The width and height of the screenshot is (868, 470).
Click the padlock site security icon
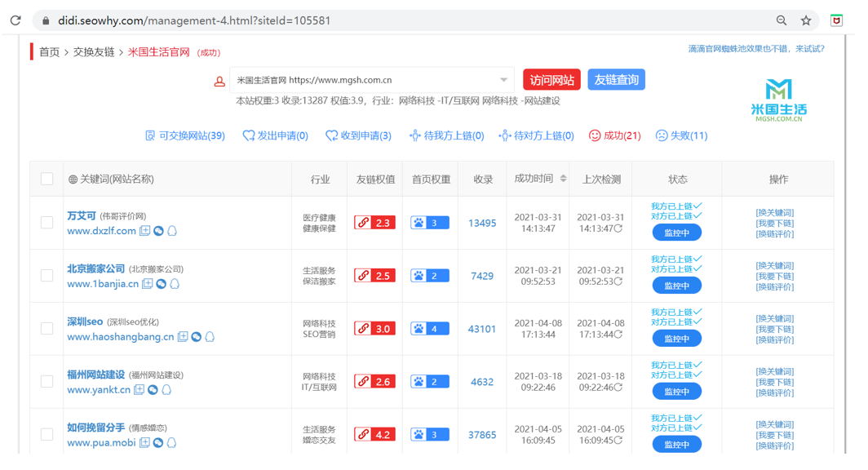pos(46,20)
